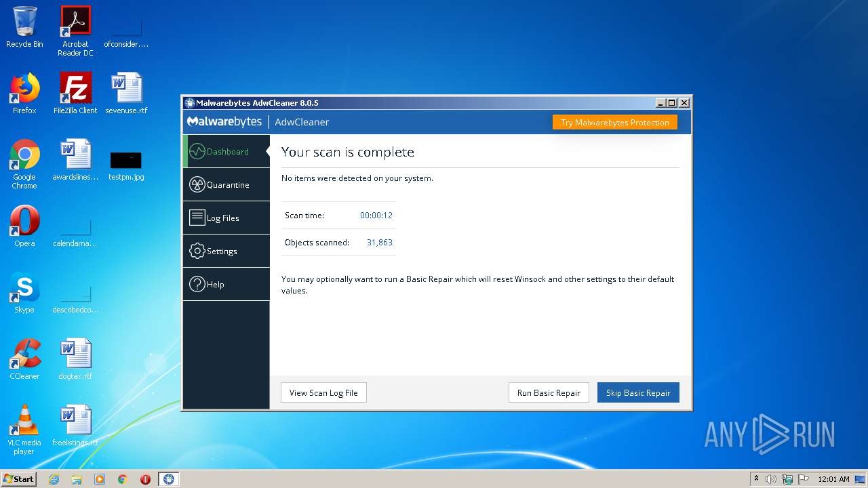Select ofconsider desktop file
Viewport: 868px width, 488px height.
[x=126, y=33]
